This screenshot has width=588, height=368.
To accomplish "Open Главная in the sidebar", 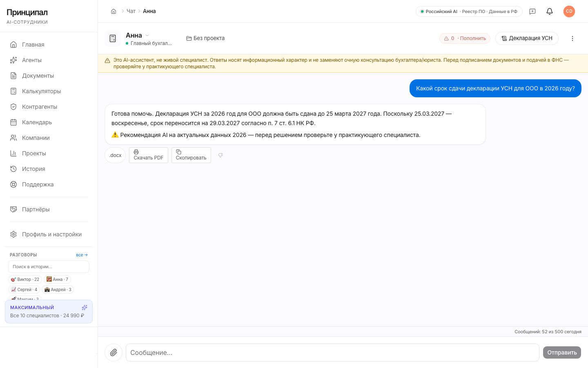I will [x=49, y=45].
